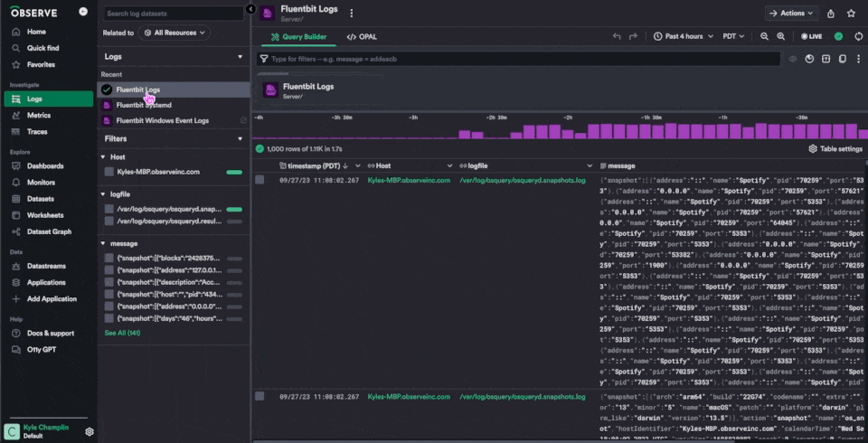Open Docs & support help icon
The height and width of the screenshot is (443, 868).
[x=16, y=334]
